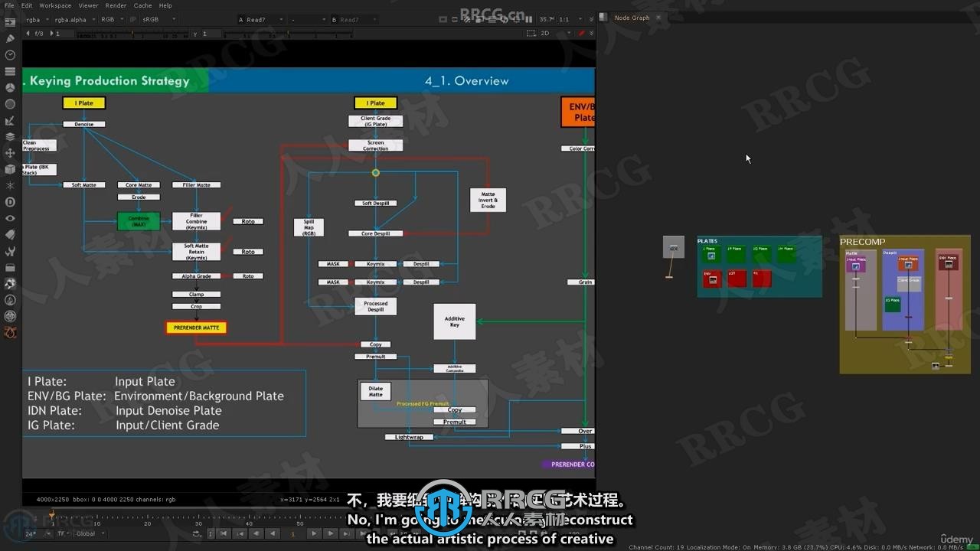Jump to the previous keyframe button
This screenshot has width=980, height=551.
tap(240, 533)
